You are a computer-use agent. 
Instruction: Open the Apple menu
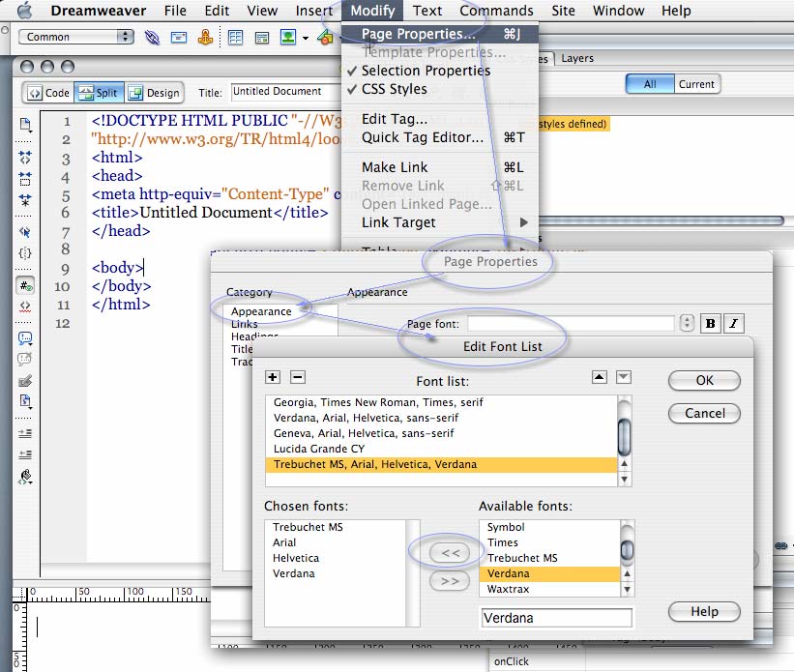(24, 10)
